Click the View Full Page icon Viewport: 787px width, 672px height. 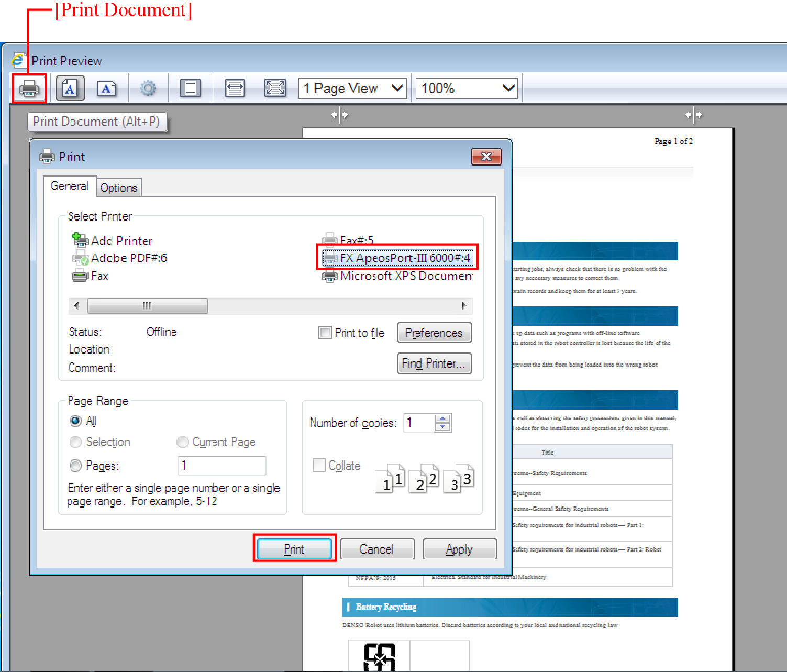[275, 88]
